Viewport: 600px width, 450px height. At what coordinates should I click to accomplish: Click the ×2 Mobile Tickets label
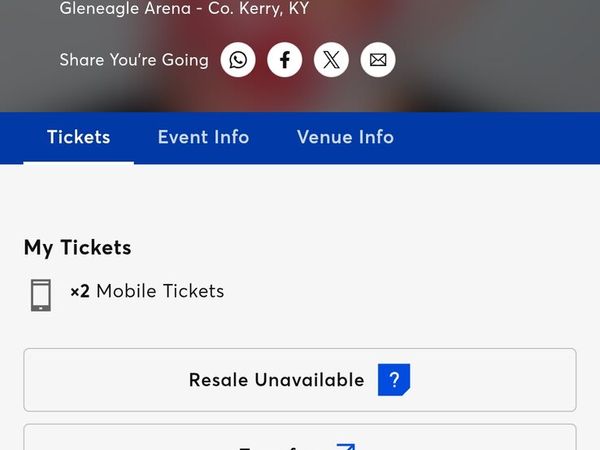point(147,292)
